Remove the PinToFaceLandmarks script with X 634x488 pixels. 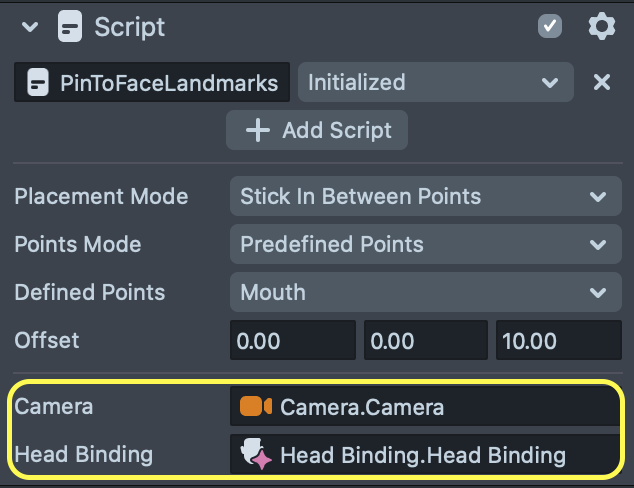tap(601, 83)
